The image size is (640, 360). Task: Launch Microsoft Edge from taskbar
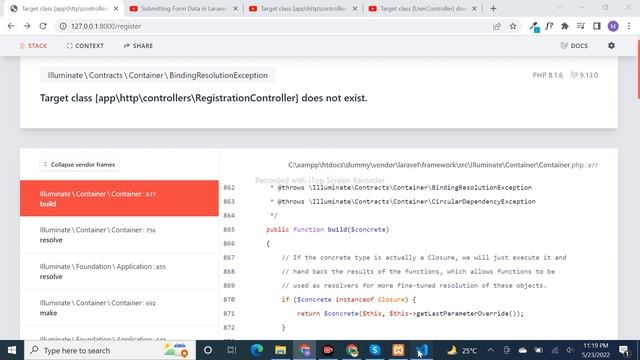256,350
